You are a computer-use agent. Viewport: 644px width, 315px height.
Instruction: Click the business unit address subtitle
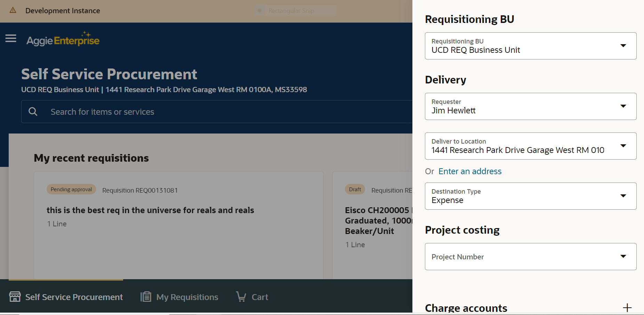pyautogui.click(x=164, y=90)
